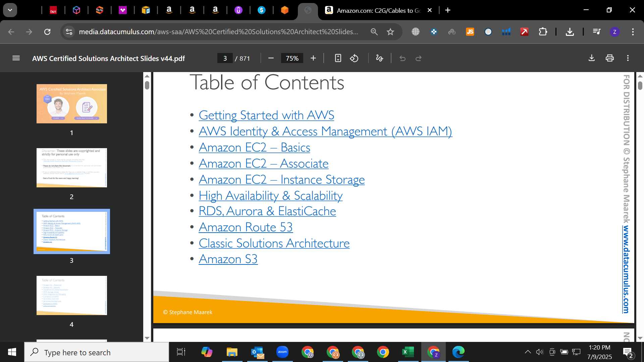Select page 2 thumbnail
Image resolution: width=644 pixels, height=362 pixels.
point(72,168)
